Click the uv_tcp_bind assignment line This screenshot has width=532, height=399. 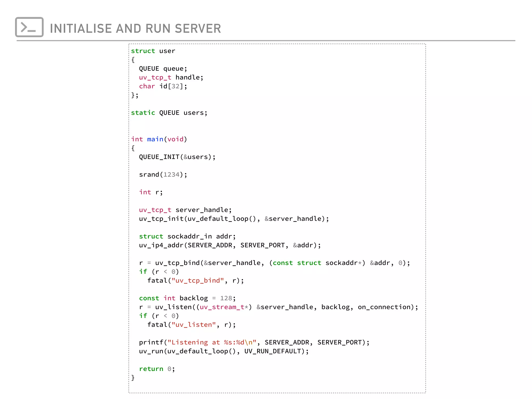tap(274, 263)
